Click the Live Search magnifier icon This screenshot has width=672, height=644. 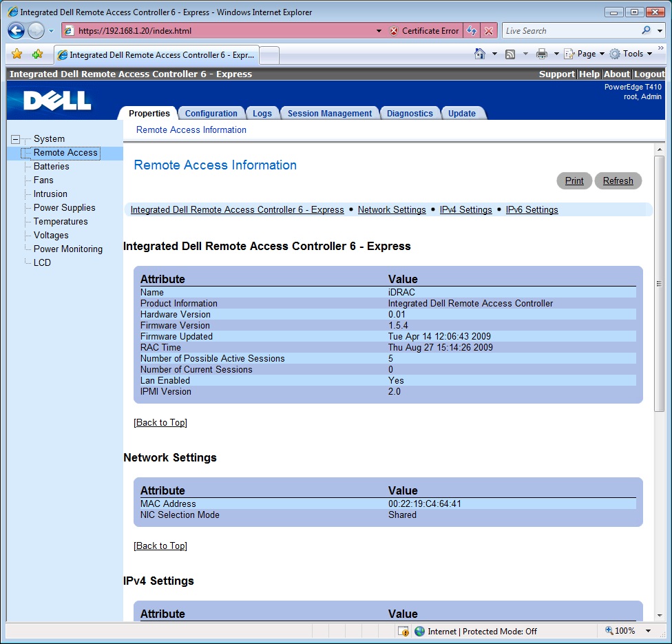646,30
